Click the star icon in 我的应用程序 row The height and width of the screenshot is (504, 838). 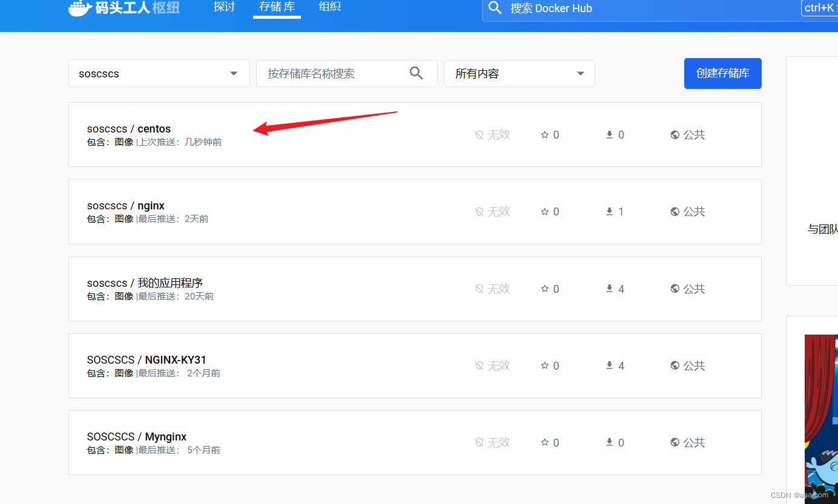pos(544,289)
